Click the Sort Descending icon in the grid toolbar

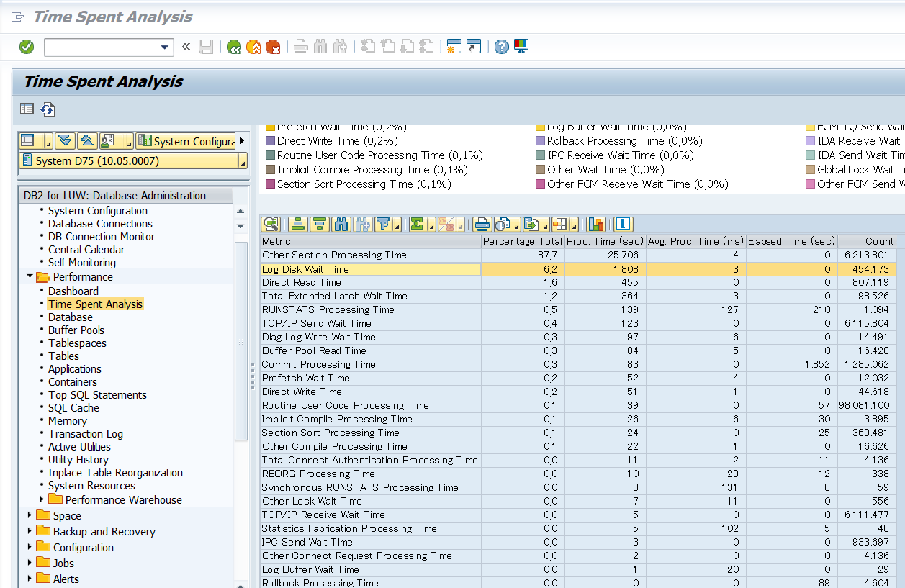pyautogui.click(x=320, y=224)
